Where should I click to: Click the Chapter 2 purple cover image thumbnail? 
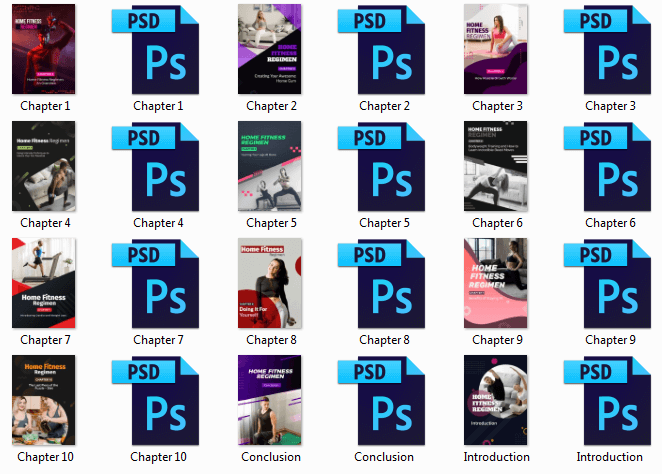pos(270,49)
